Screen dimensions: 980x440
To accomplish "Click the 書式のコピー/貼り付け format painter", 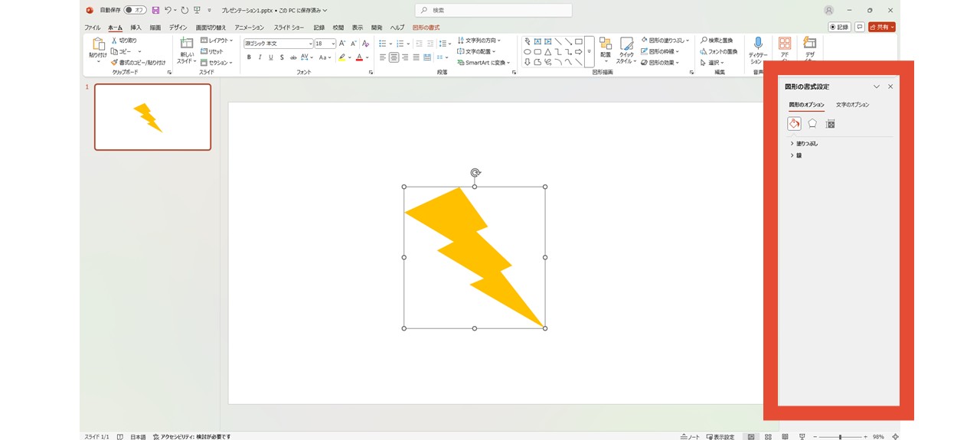I will point(138,63).
